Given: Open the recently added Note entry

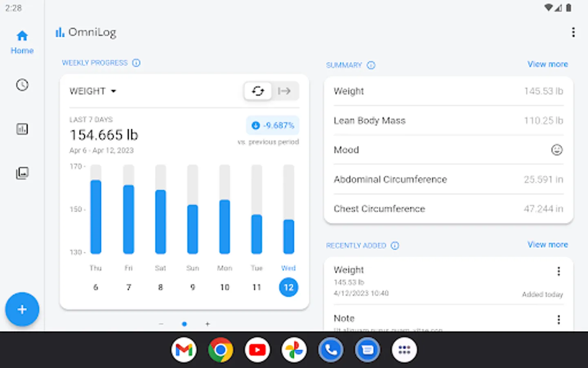Looking at the screenshot, I should coord(448,319).
